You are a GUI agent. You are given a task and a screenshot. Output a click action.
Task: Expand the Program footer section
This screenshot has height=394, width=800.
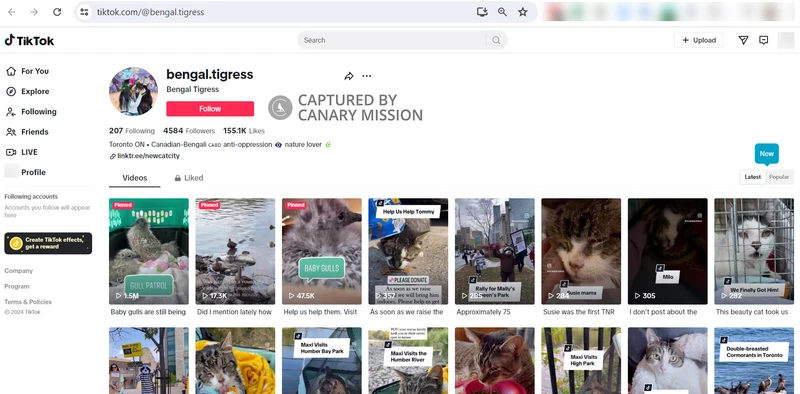(x=17, y=286)
